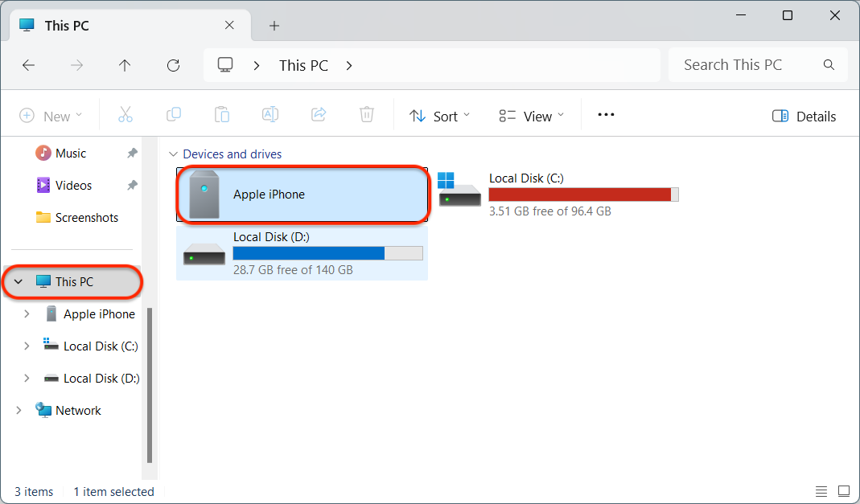Unpin Videos from Quick access

tap(132, 186)
